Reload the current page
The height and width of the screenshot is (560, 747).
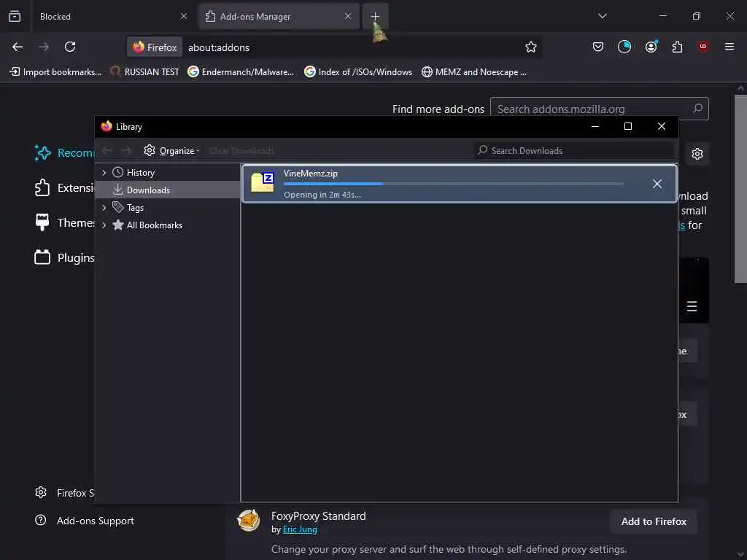70,47
